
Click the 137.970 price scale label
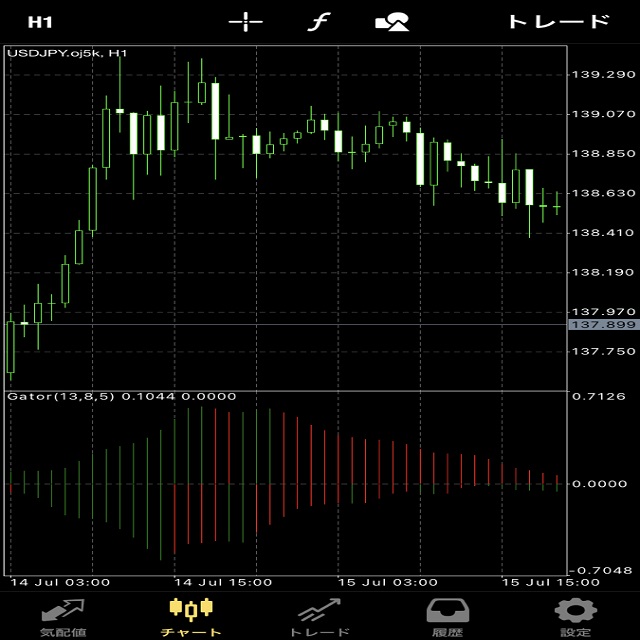pos(603,312)
